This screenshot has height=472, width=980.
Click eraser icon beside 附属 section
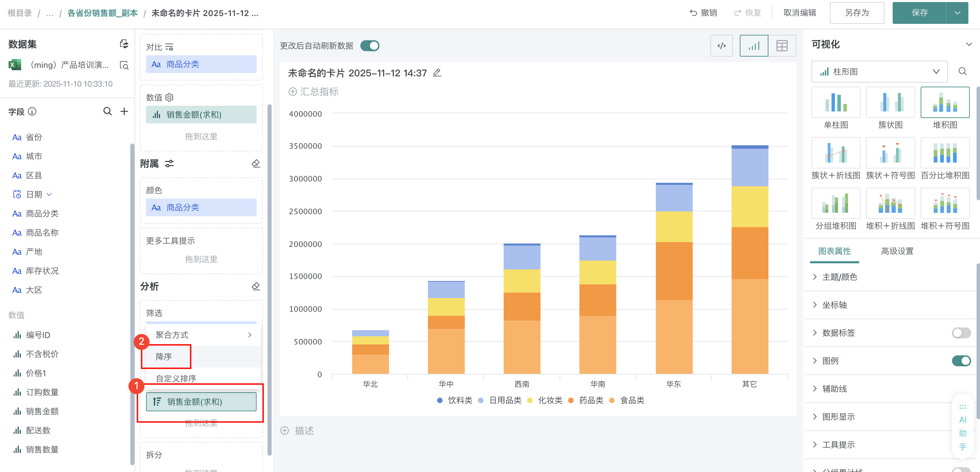pyautogui.click(x=256, y=164)
